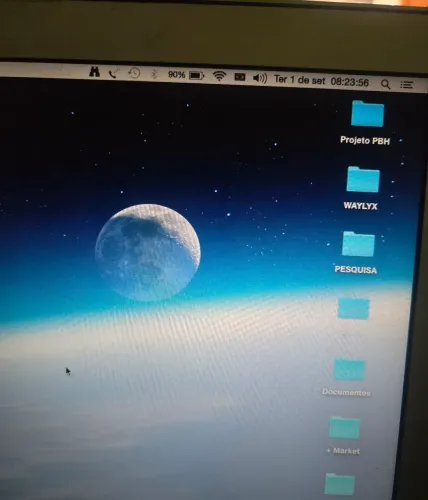Open Spotlight search magnifier
428x500 pixels.
[385, 84]
